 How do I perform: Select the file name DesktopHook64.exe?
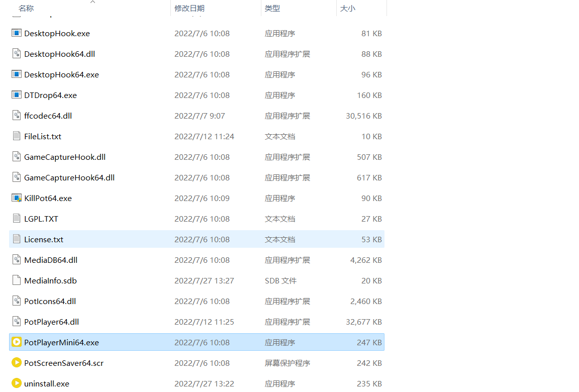(62, 74)
